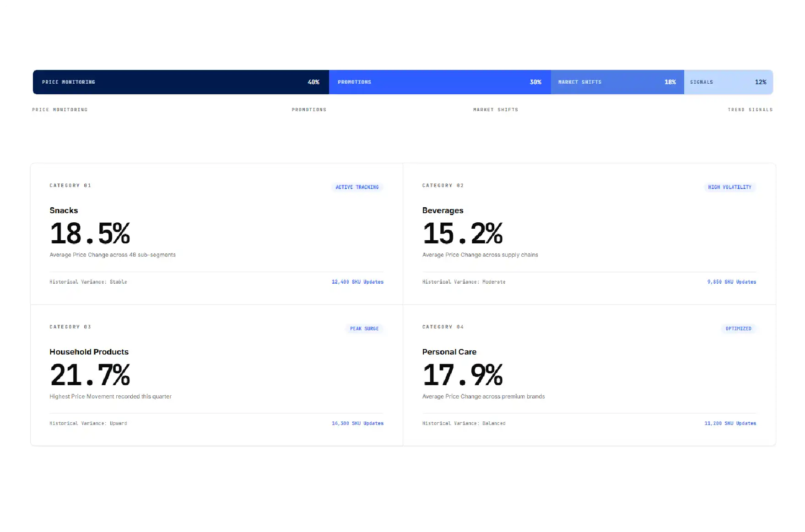The height and width of the screenshot is (532, 805).
Task: Click the Category 03 label
Action: tap(70, 327)
